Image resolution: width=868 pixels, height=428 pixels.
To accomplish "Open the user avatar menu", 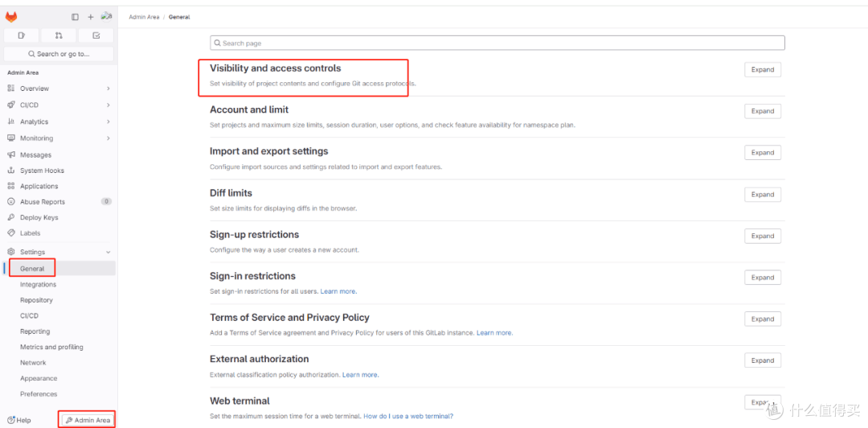I will (107, 17).
